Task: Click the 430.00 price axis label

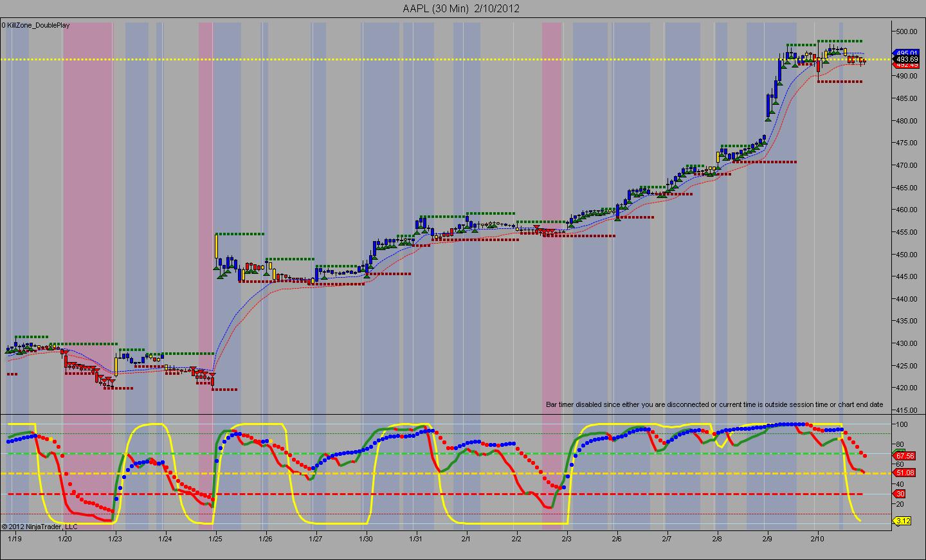Action: pos(905,343)
